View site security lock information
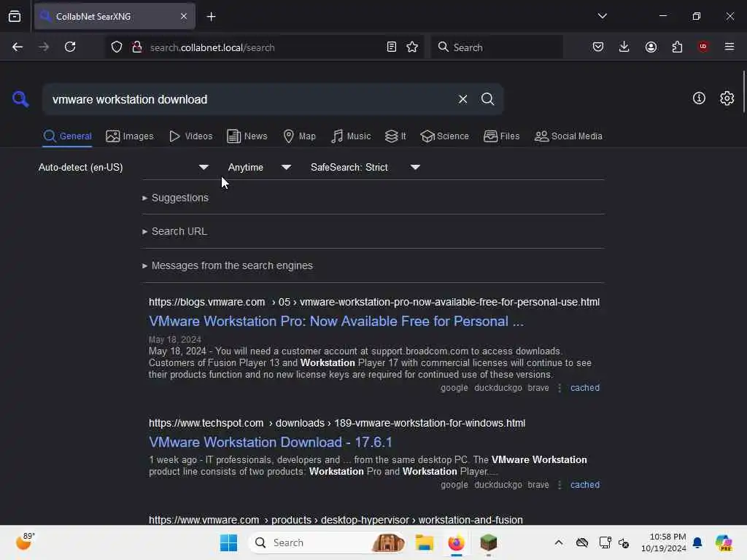Viewport: 747px width, 560px height. [137, 47]
